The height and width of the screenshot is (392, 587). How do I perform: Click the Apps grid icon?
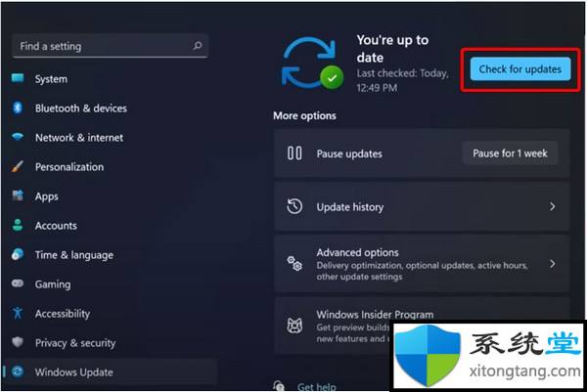[x=18, y=196]
